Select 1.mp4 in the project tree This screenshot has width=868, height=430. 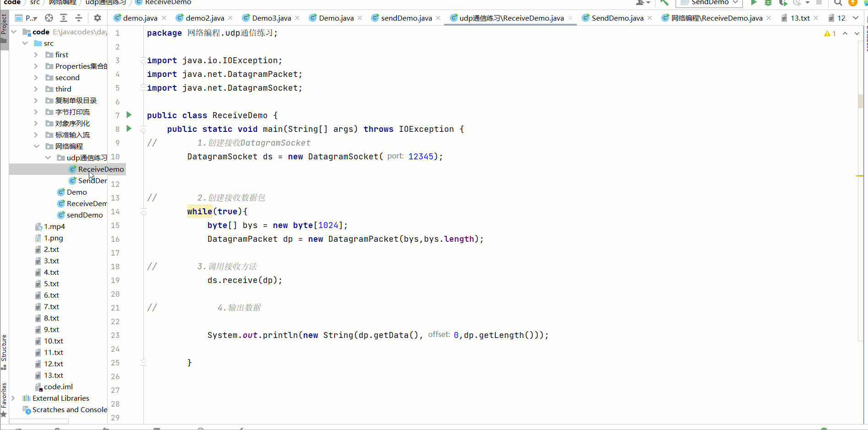click(54, 226)
